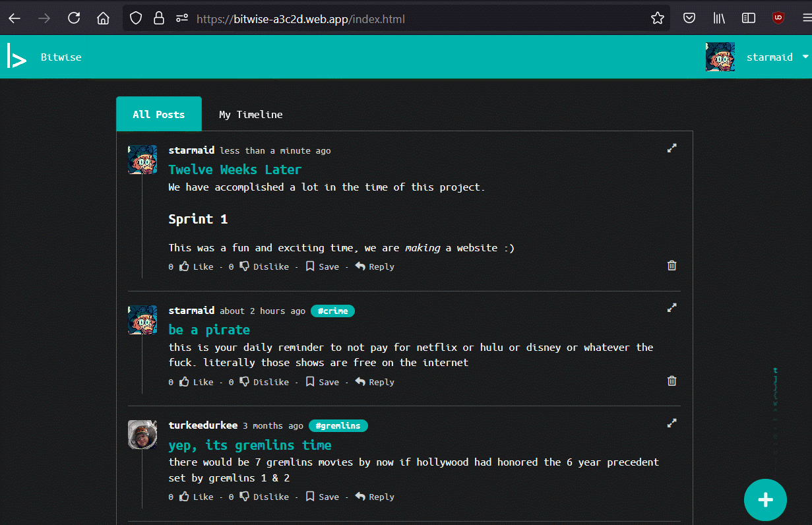Reload the page in the browser
Image resolution: width=812 pixels, height=525 pixels.
pos(74,18)
